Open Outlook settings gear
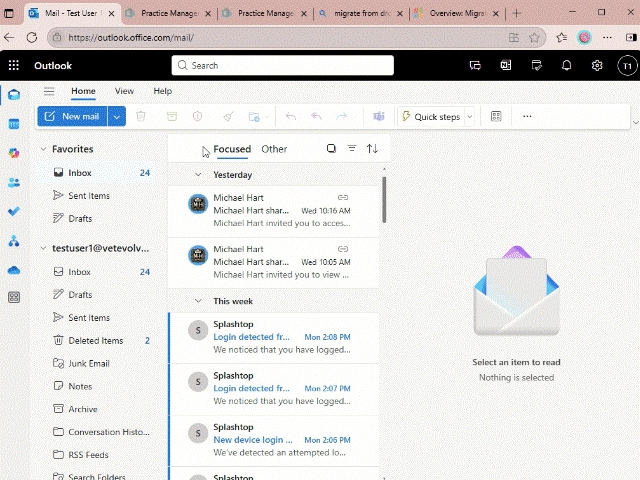The width and height of the screenshot is (640, 480). [x=597, y=65]
